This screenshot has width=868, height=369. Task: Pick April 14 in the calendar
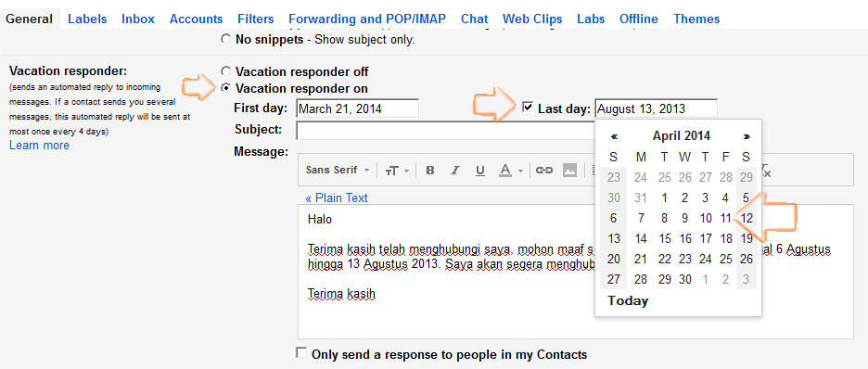coord(641,239)
